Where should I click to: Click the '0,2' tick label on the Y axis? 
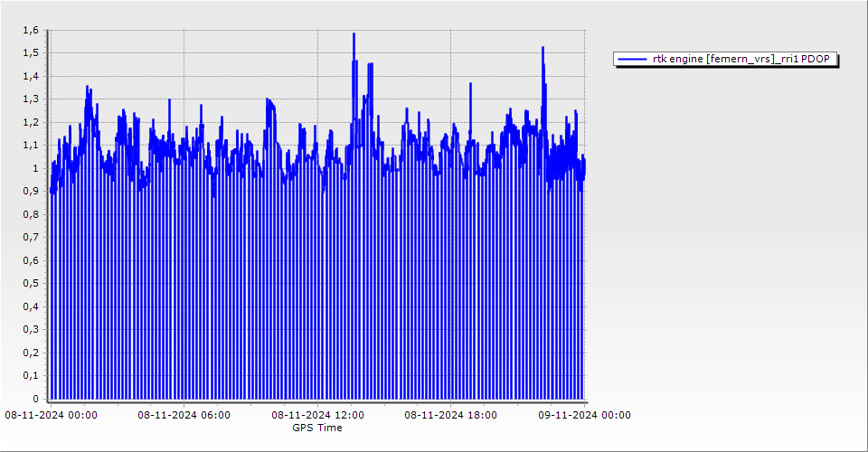[x=31, y=353]
